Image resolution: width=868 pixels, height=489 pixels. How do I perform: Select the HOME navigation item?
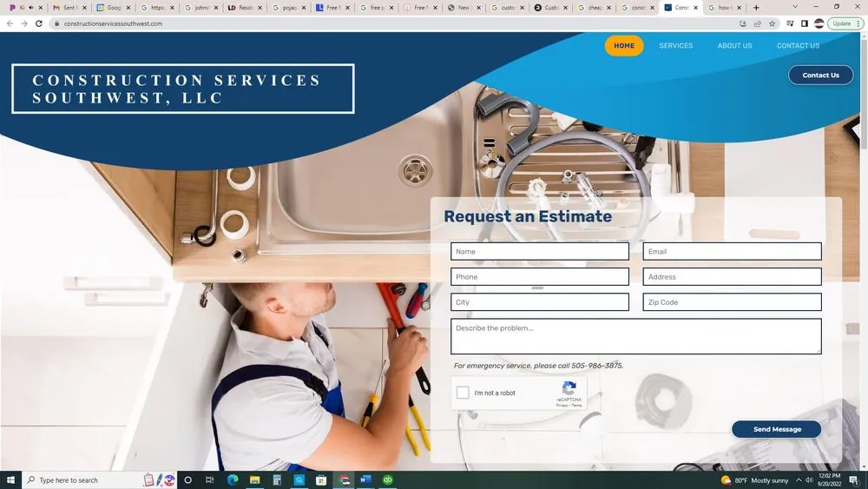point(624,45)
